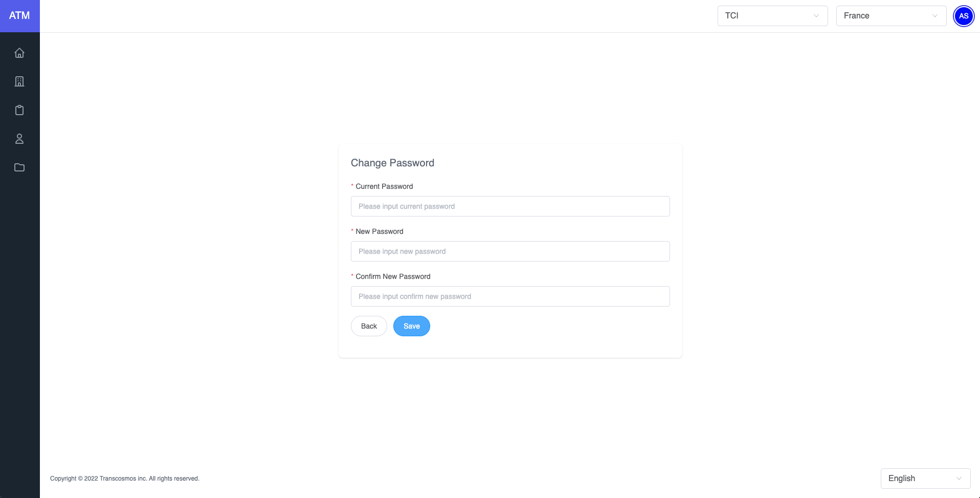Click the ATM logo in the sidebar

19,16
